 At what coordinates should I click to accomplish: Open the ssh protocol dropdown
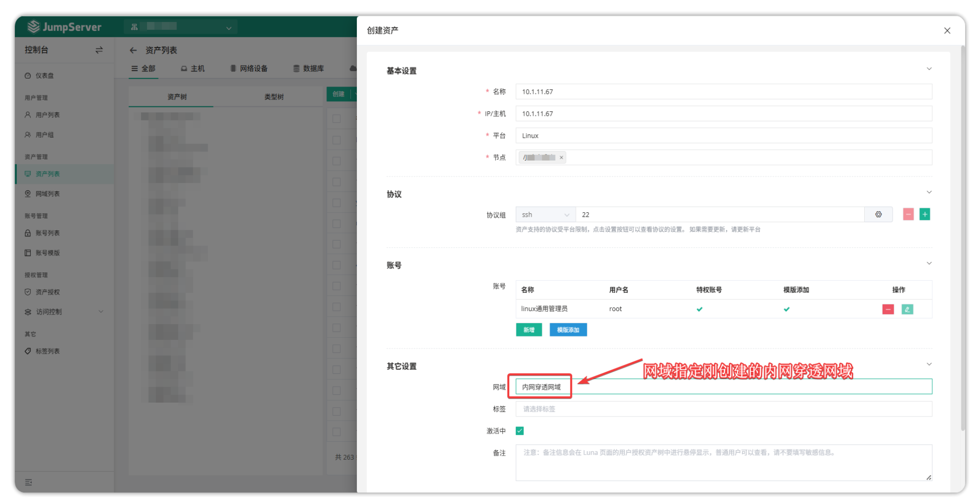pyautogui.click(x=545, y=215)
